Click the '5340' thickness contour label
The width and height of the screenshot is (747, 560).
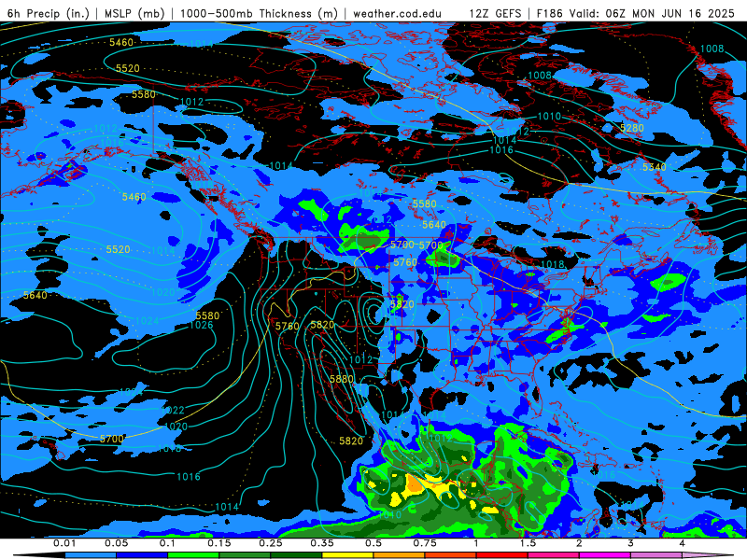[x=655, y=167]
